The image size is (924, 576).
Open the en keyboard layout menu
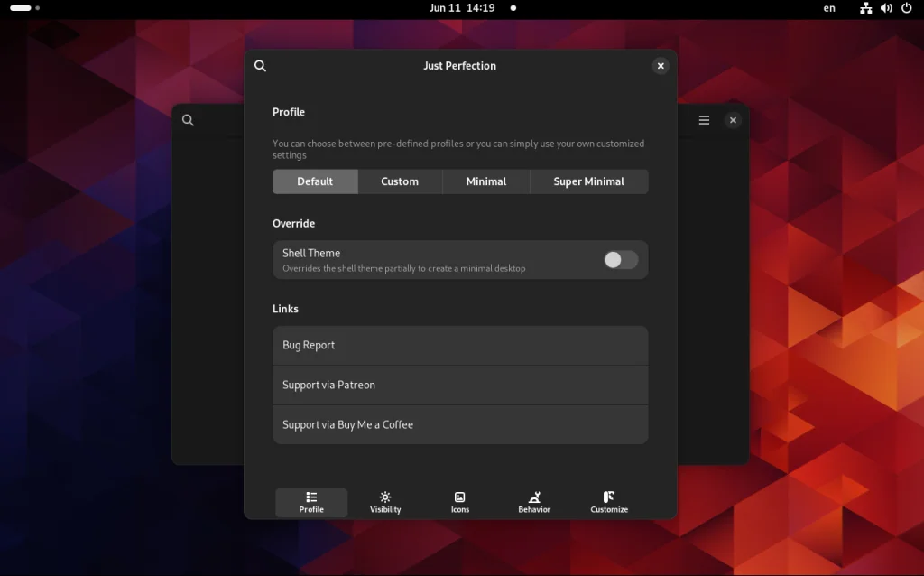point(829,8)
